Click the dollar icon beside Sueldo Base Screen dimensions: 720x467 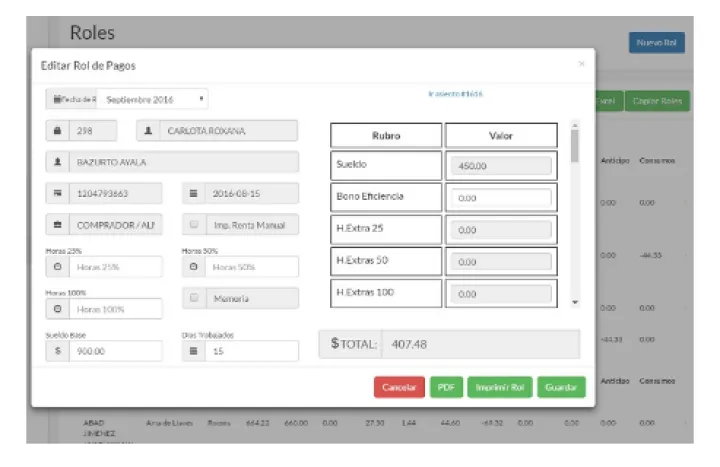point(57,351)
